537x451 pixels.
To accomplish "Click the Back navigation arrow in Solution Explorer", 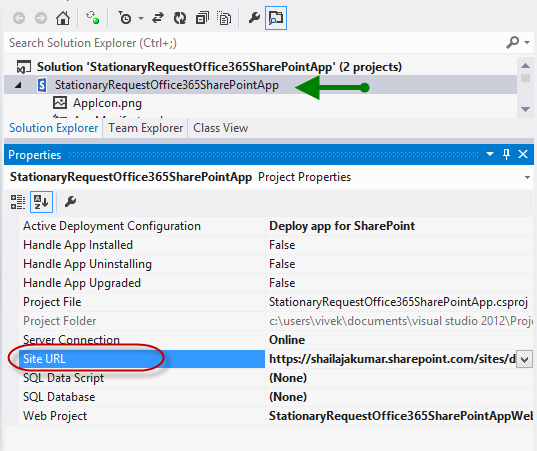I will (19, 18).
